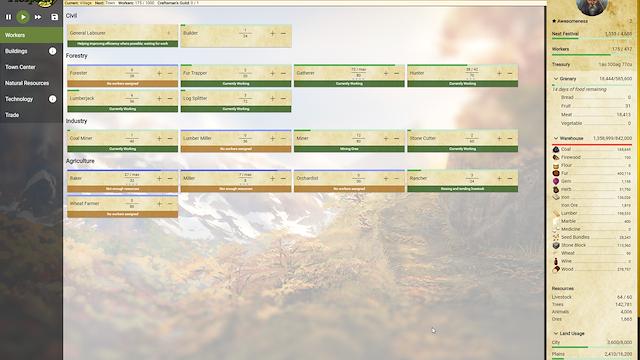Click the Coal resource icon

click(x=556, y=149)
